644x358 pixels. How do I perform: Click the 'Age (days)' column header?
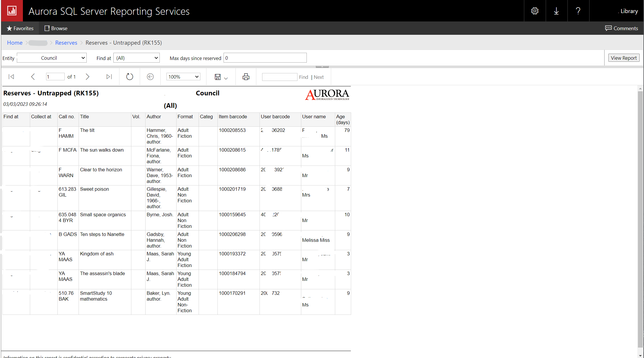tap(343, 119)
